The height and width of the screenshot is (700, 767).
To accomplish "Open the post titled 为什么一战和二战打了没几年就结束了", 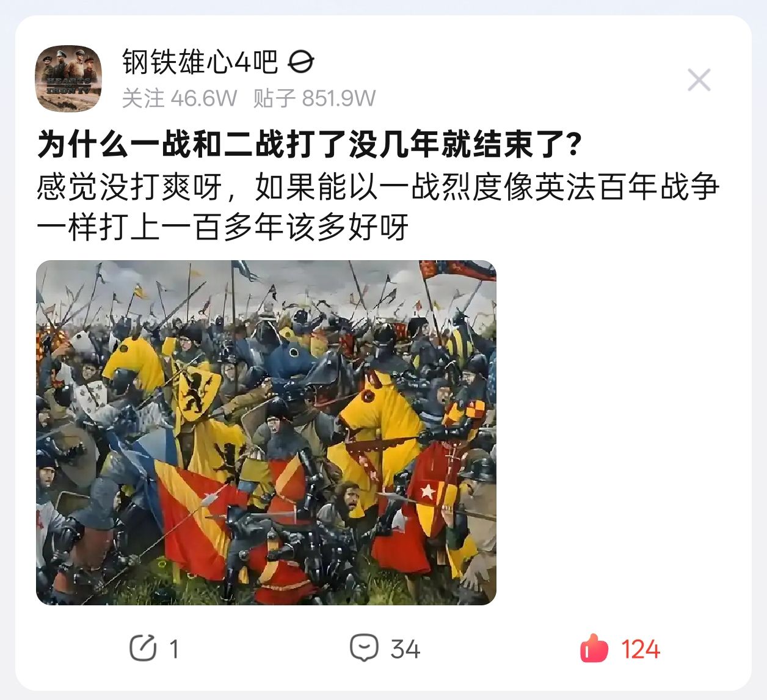I will pyautogui.click(x=310, y=145).
